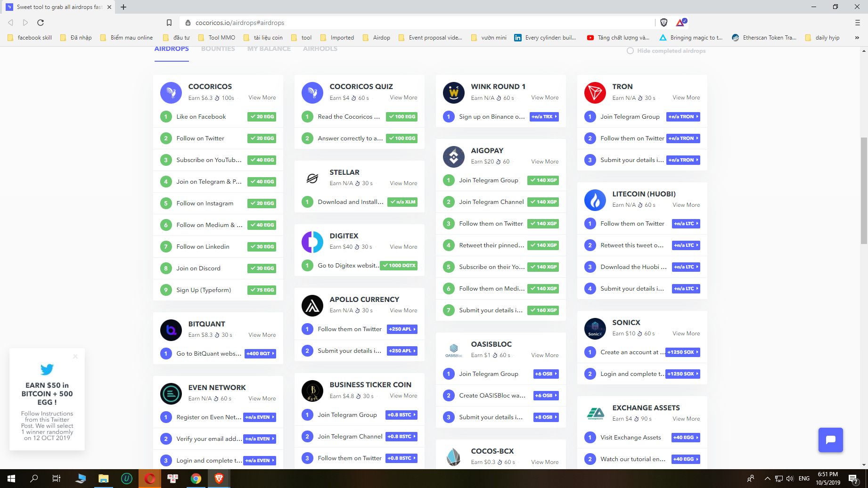
Task: Click the AigoPay logo icon
Action: (453, 157)
